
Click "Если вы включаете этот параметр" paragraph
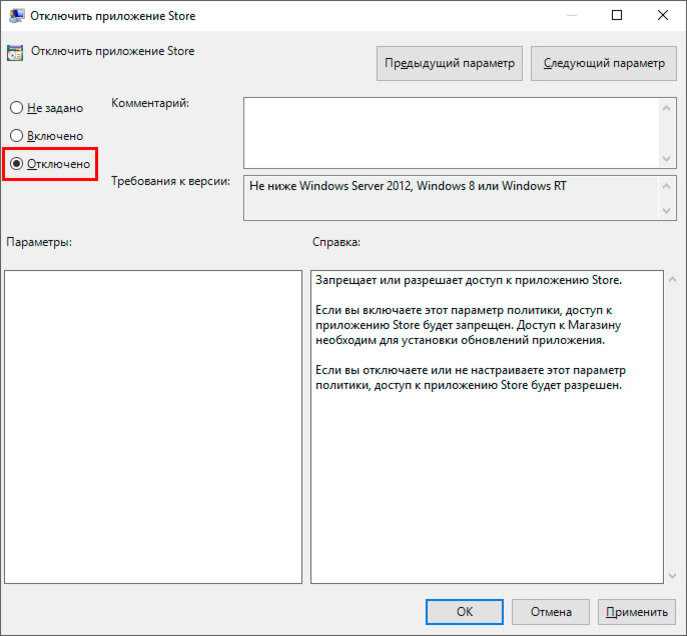468,325
